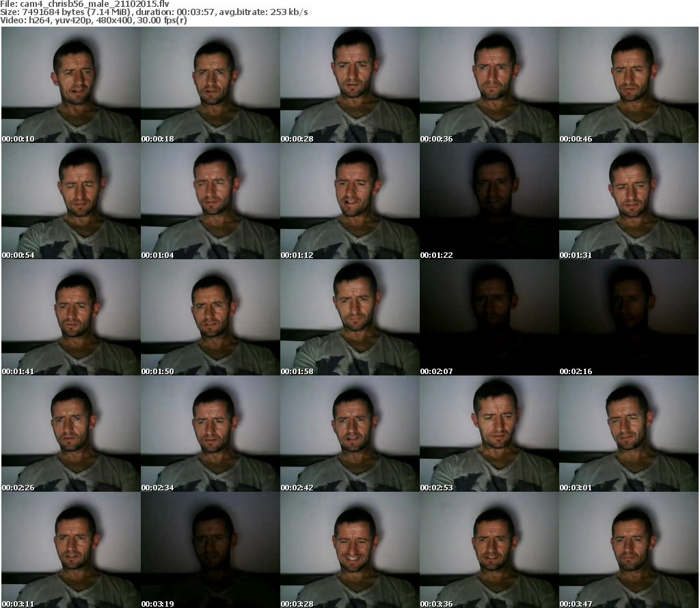The width and height of the screenshot is (700, 608).
Task: Select the thumbnail stamped 00:00:28
Action: (349, 85)
